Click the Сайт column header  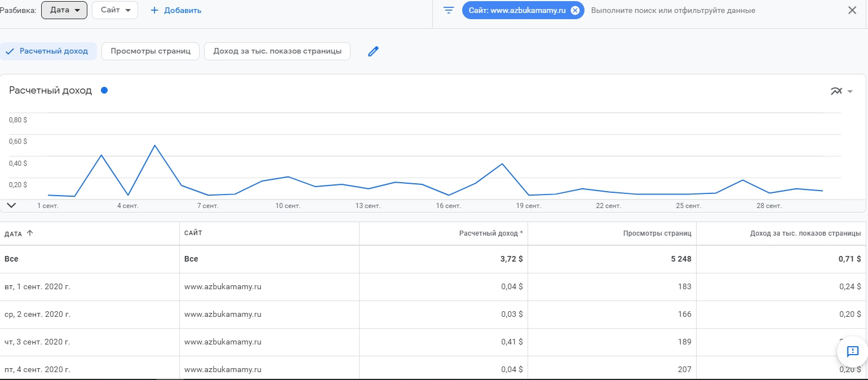(x=193, y=233)
